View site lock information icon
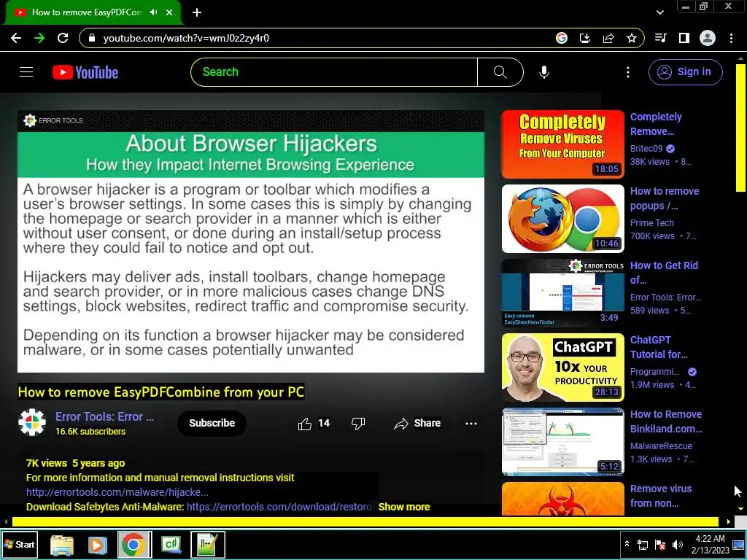The height and width of the screenshot is (560, 747). [x=92, y=38]
